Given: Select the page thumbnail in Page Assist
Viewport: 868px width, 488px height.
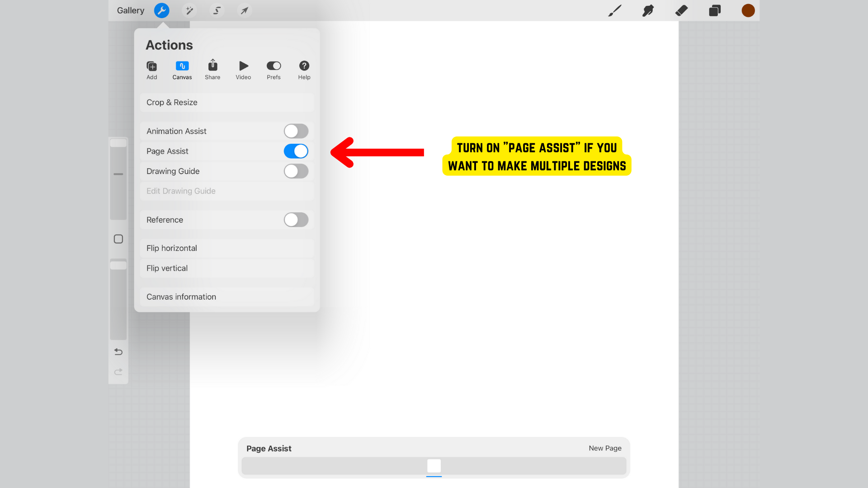Looking at the screenshot, I should point(434,466).
